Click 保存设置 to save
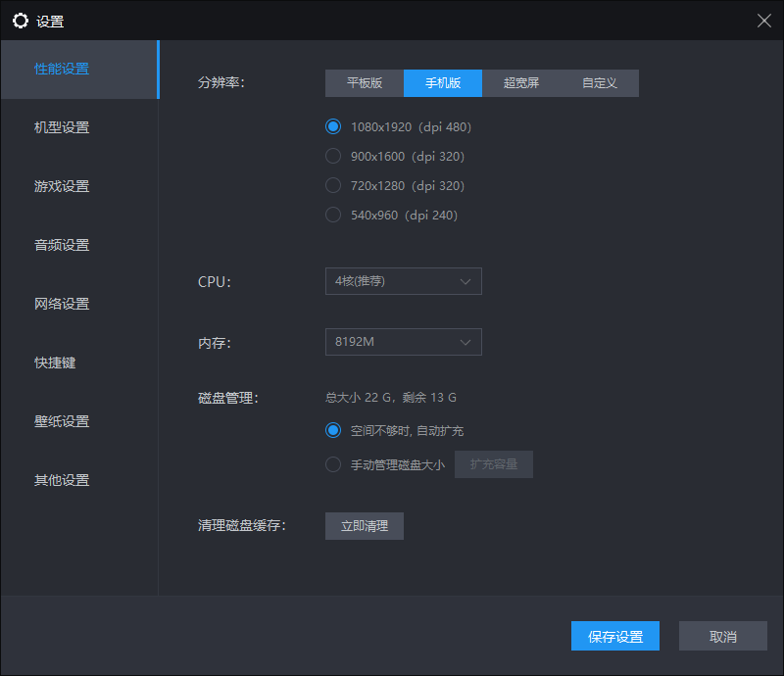The image size is (784, 676). pos(615,636)
